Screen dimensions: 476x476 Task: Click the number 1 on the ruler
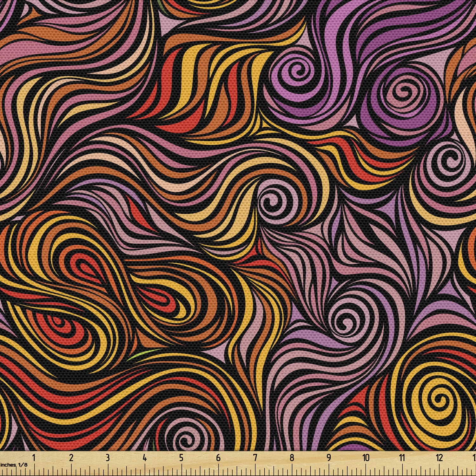34,457
